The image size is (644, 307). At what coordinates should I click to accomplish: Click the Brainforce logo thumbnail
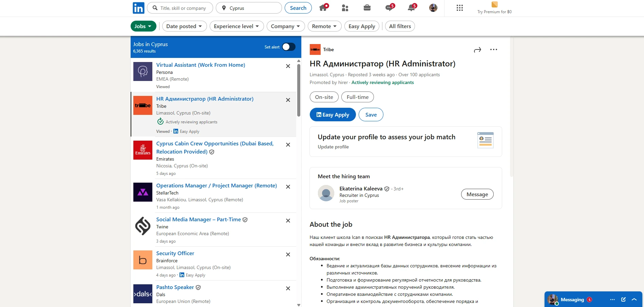[x=143, y=260]
